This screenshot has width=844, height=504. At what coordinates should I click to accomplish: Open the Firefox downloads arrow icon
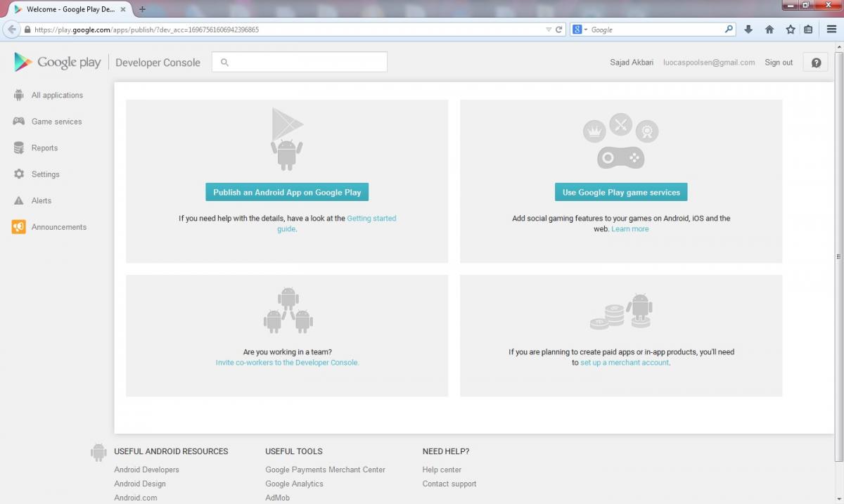(x=748, y=30)
